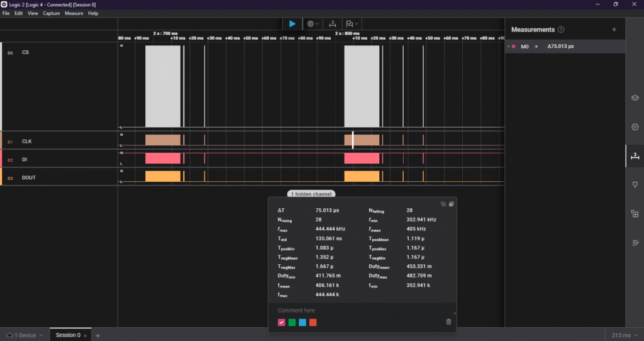Select the Session 0 tab
Screen dimensions: 644x341
click(67, 335)
